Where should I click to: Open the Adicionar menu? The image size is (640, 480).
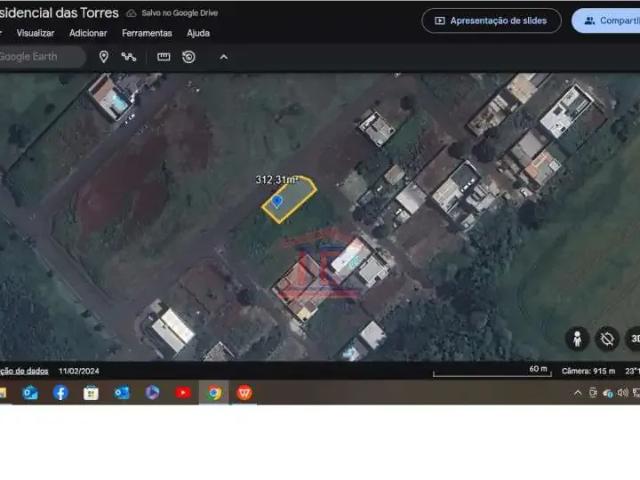(x=88, y=33)
